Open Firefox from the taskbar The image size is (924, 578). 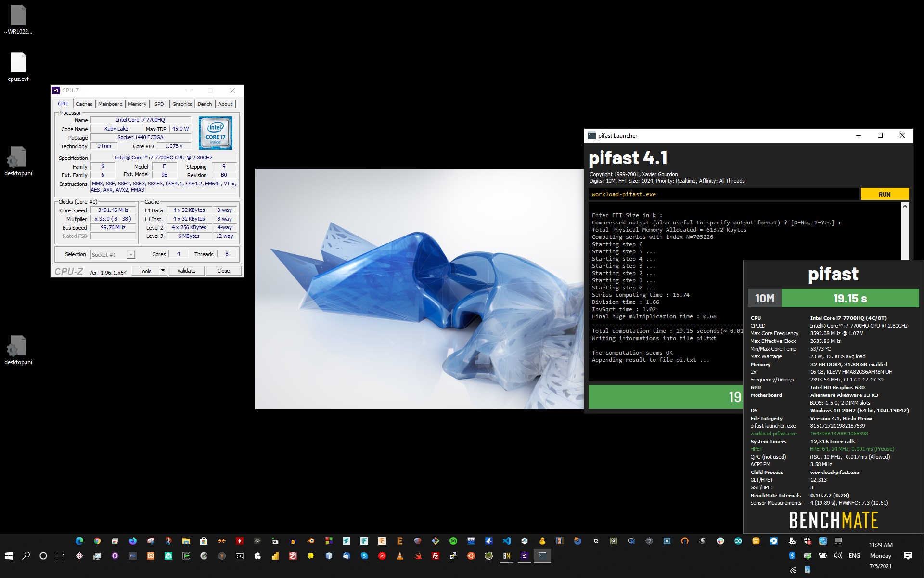tap(133, 541)
